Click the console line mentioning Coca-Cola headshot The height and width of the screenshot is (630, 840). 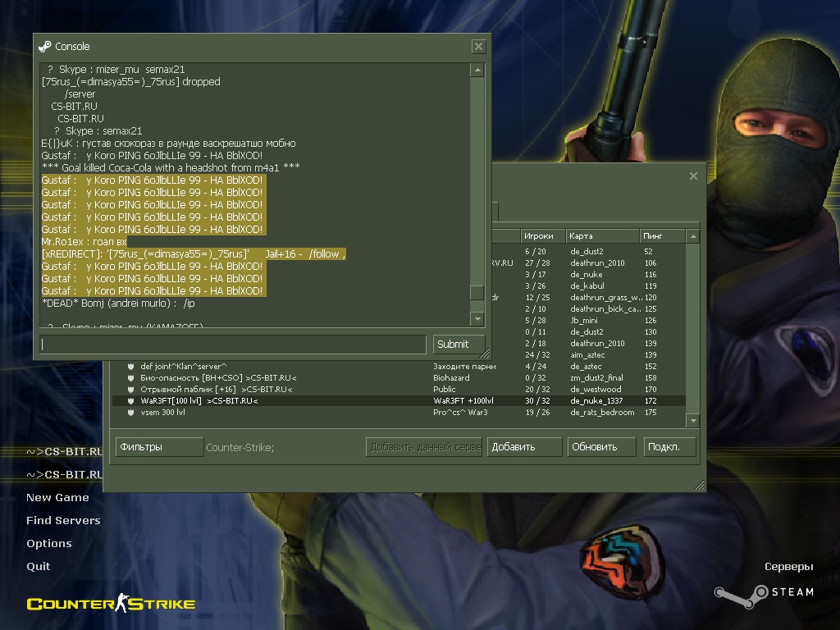[x=171, y=167]
